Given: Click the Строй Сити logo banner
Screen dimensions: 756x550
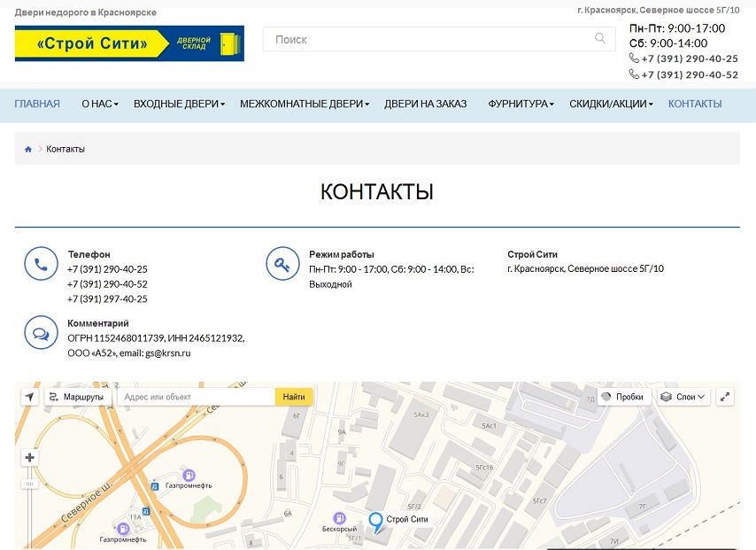Looking at the screenshot, I should pyautogui.click(x=129, y=44).
